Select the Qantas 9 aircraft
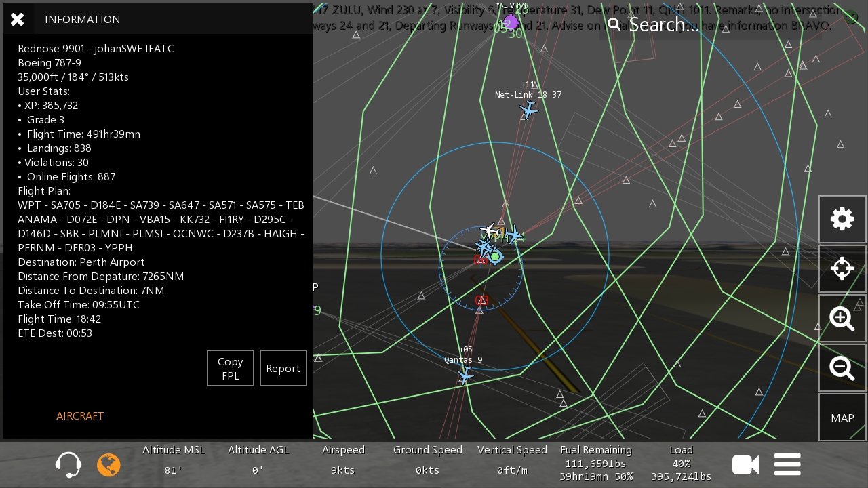The image size is (868, 488). (x=465, y=375)
